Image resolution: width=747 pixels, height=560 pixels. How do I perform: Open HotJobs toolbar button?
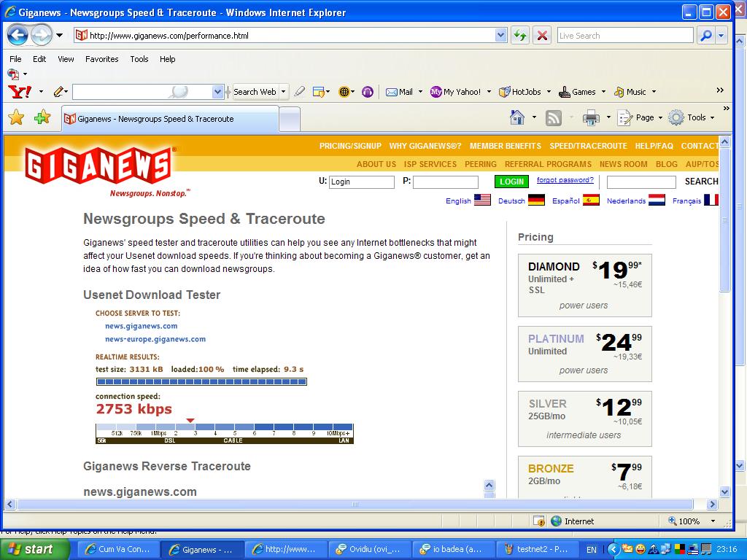(519, 92)
